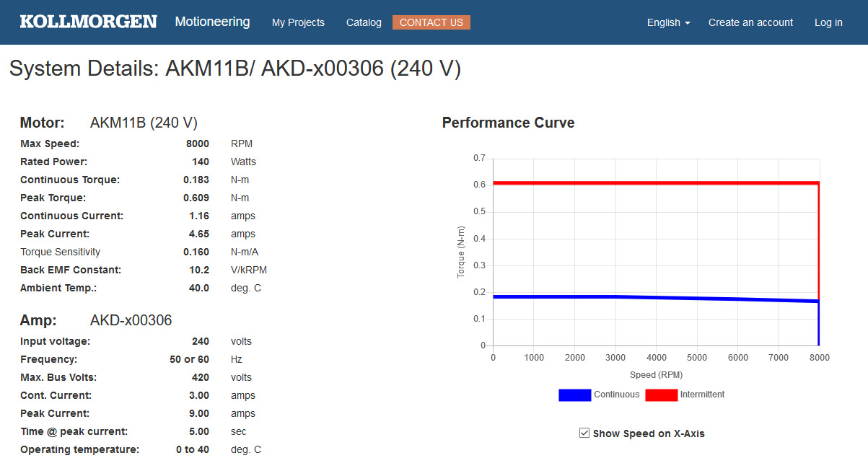868x458 pixels.
Task: Click the Log in link
Action: click(828, 22)
